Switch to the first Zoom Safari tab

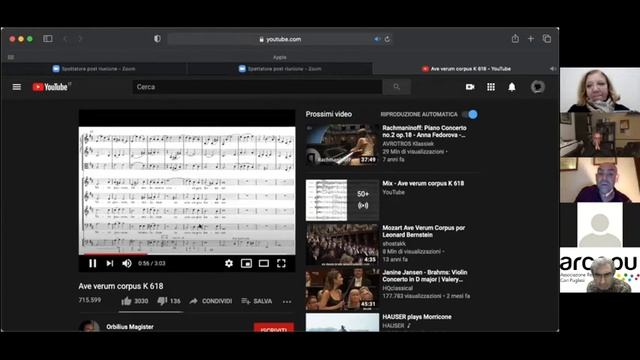tap(94, 69)
